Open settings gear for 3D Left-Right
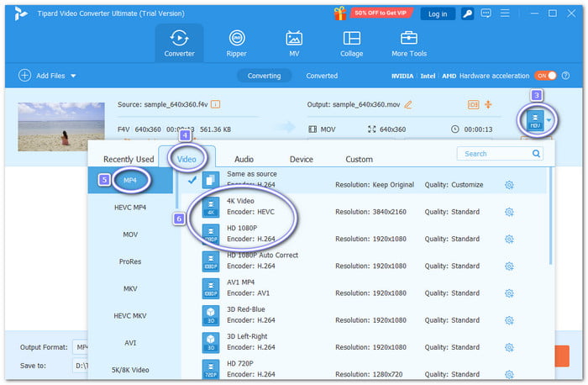Viewport: 588px width, 385px height. 509,347
